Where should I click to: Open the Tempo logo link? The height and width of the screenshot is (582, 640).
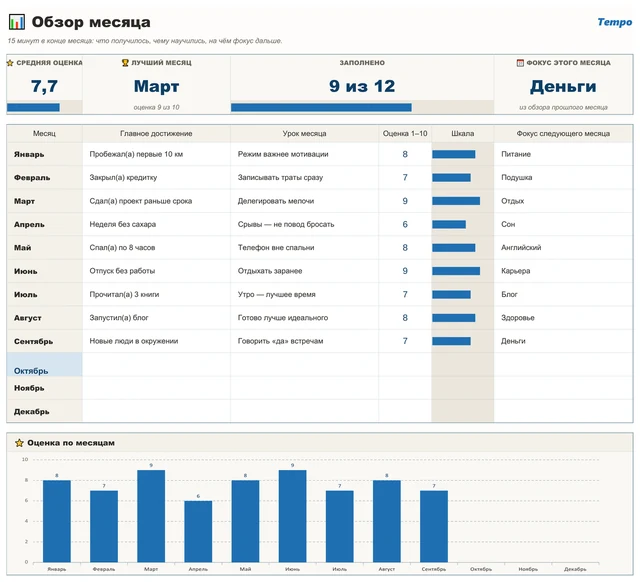pos(614,22)
